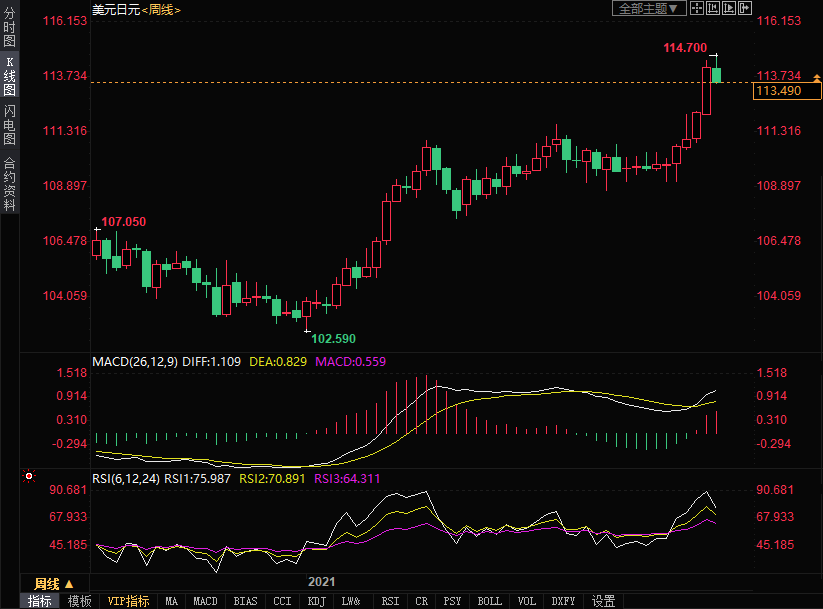Click the 设置 button in indicator bar

603,601
